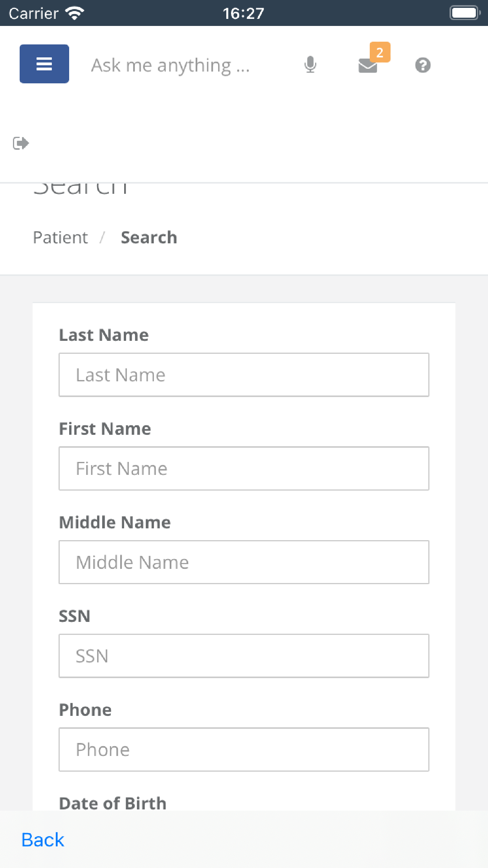Click into the Middle Name field
The height and width of the screenshot is (868, 488).
coord(244,562)
